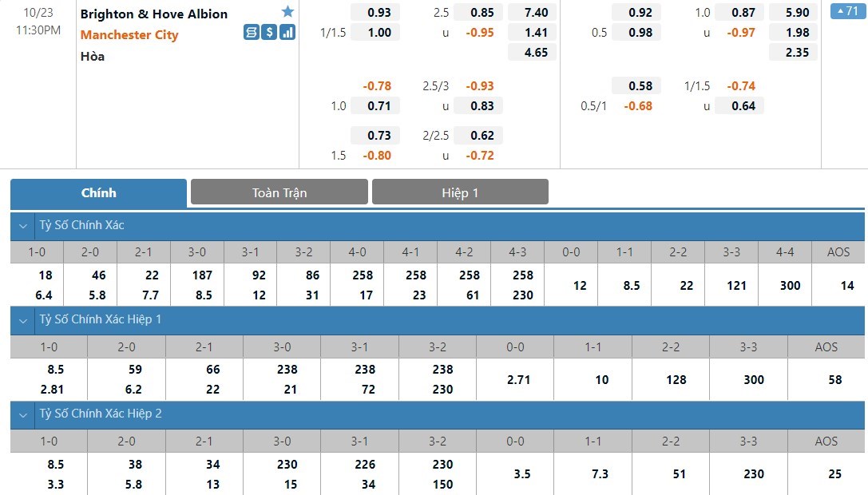Collapse Tỷ Số Chính Xác Hiệp 2 section

coord(23,414)
